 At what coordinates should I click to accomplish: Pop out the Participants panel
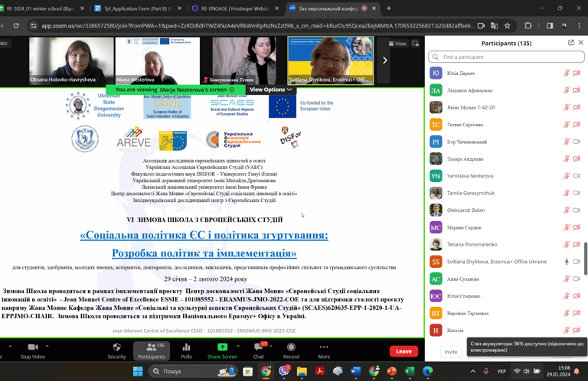(571, 43)
